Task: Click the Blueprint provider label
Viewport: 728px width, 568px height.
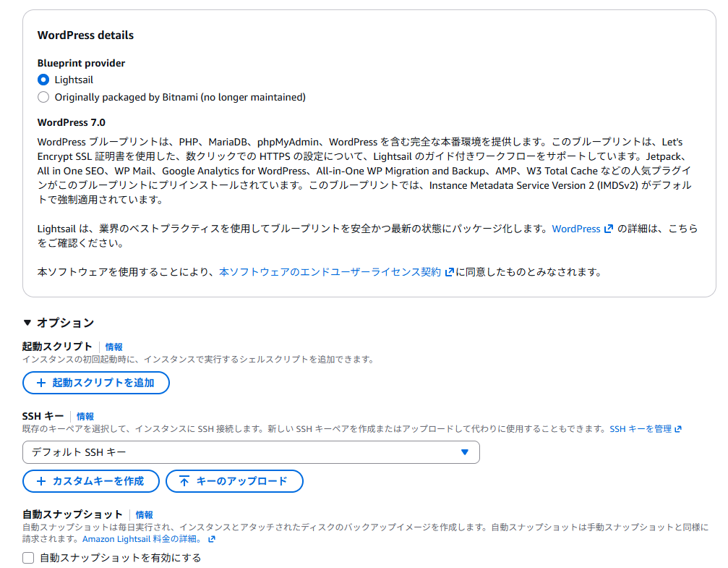Action: coord(81,63)
